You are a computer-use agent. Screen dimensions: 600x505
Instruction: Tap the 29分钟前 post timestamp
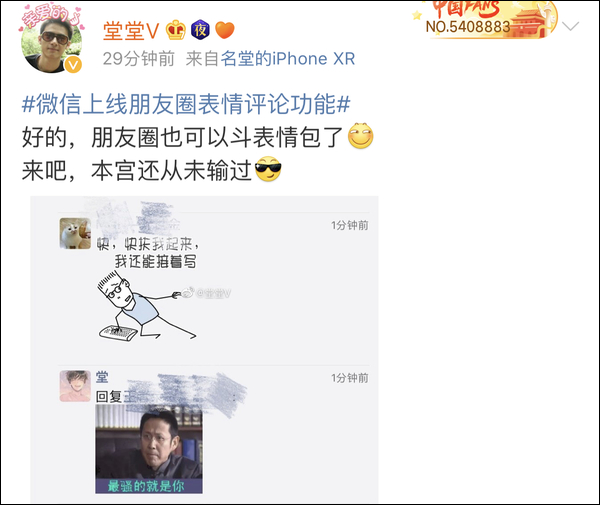(x=139, y=59)
